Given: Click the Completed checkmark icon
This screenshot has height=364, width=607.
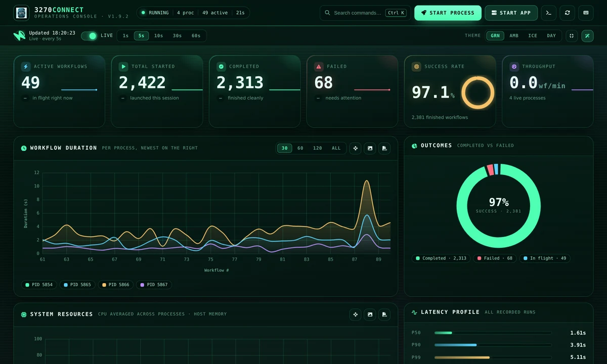Looking at the screenshot, I should point(221,67).
